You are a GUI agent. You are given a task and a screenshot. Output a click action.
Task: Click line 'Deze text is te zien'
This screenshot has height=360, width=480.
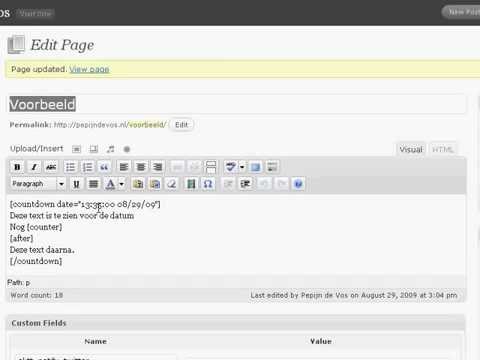pos(72,216)
